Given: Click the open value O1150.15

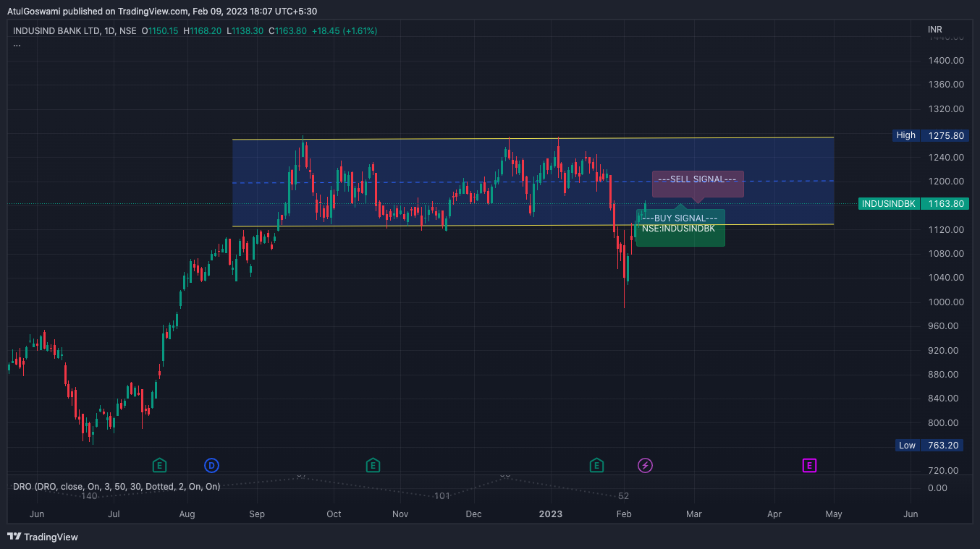Looking at the screenshot, I should (x=160, y=31).
